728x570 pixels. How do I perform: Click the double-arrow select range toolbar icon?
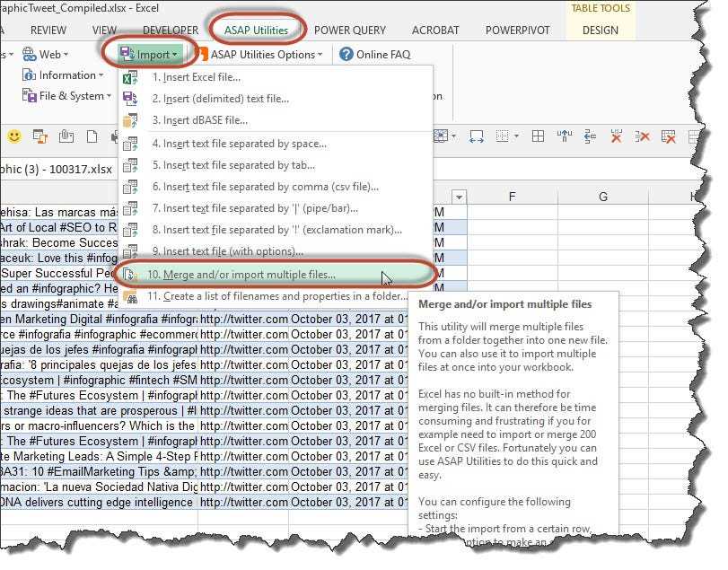point(477,136)
